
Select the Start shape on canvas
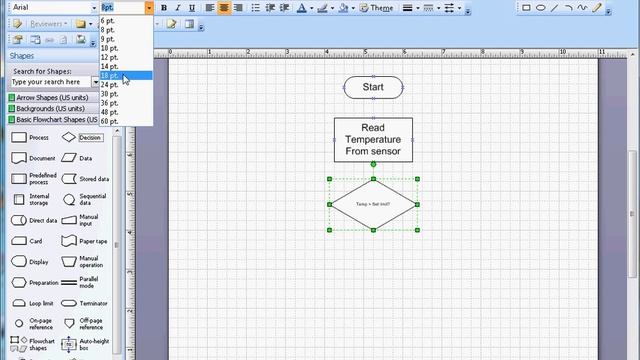tap(373, 87)
